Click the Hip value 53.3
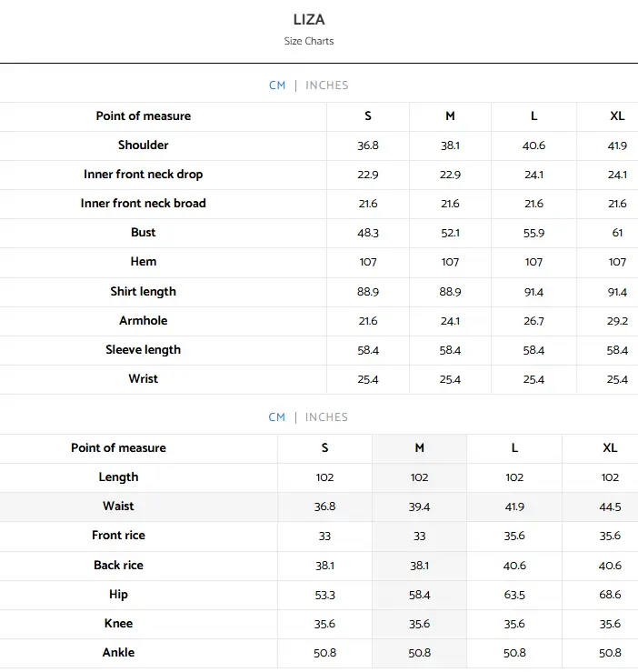This screenshot has height=672, width=638. [324, 595]
